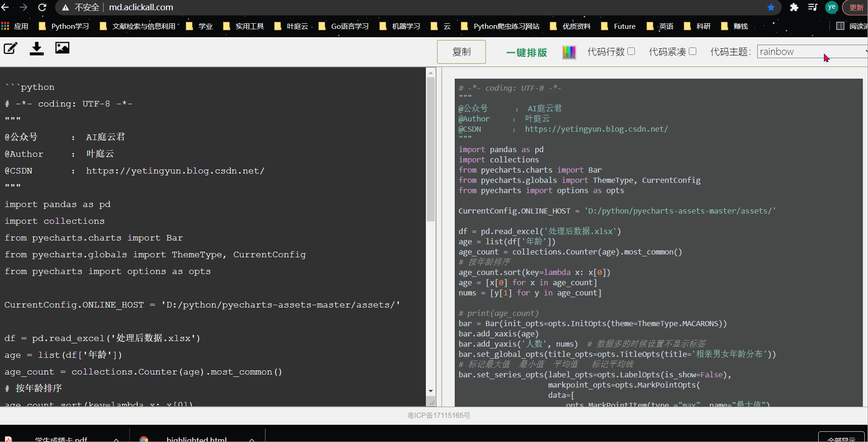The image size is (868, 442).
Task: Click '# 按年龄排序' comment in the editor
Action: click(33, 388)
